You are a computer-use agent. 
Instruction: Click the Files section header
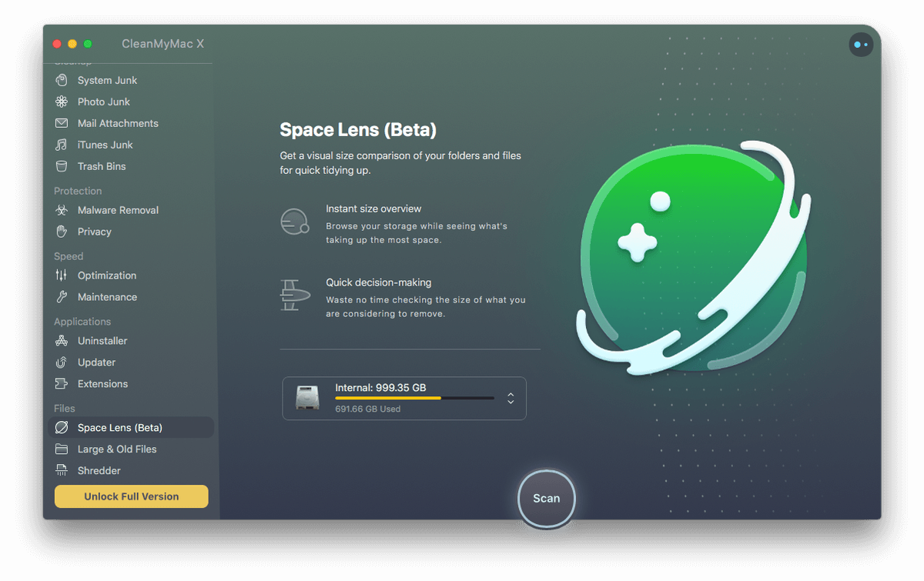coord(65,409)
